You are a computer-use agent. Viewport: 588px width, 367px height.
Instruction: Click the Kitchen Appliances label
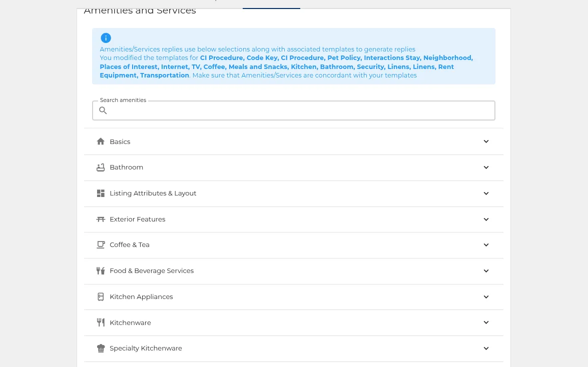tap(141, 297)
